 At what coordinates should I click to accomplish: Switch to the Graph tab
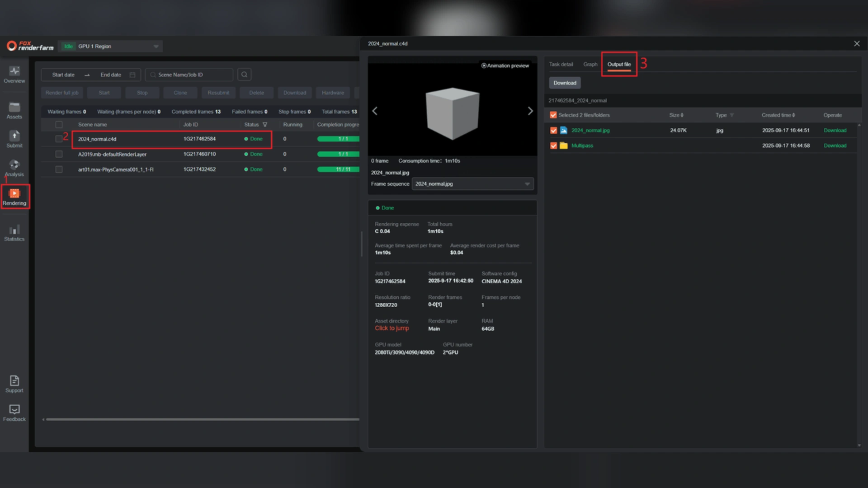tap(590, 64)
